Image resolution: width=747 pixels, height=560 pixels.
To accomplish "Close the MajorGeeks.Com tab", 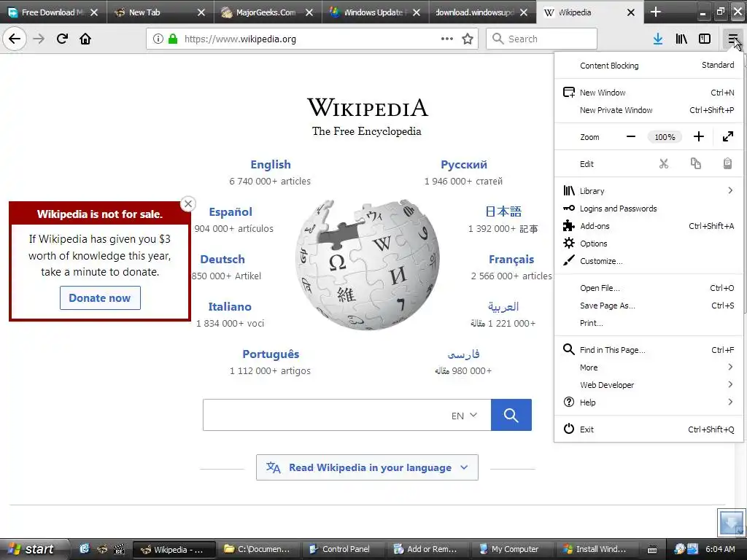I will point(309,12).
